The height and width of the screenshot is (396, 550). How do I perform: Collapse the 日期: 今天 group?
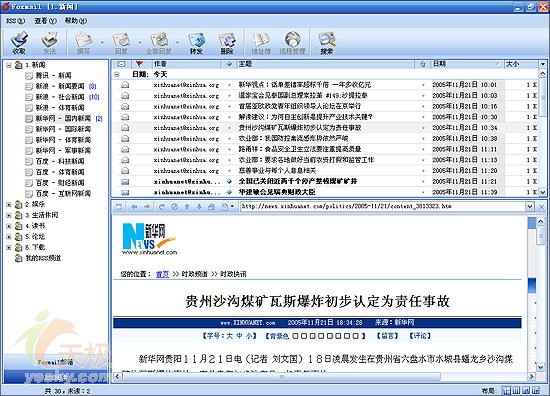coord(117,74)
